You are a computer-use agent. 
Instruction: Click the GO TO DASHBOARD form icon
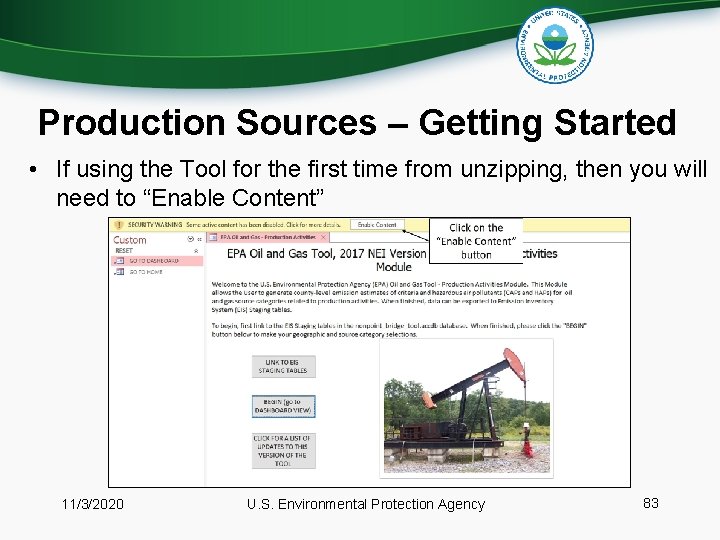pos(119,261)
